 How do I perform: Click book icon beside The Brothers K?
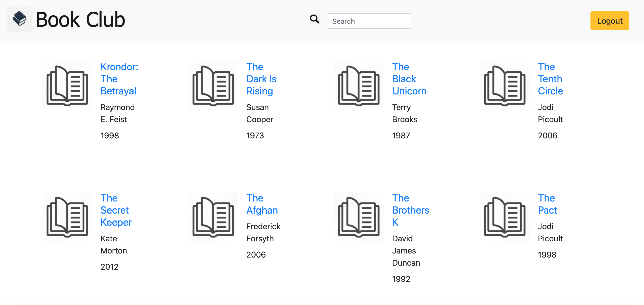click(x=359, y=217)
